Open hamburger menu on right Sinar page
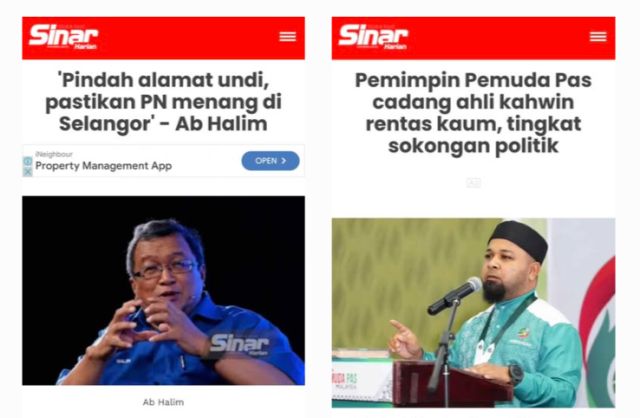The height and width of the screenshot is (418, 640). pos(598,37)
